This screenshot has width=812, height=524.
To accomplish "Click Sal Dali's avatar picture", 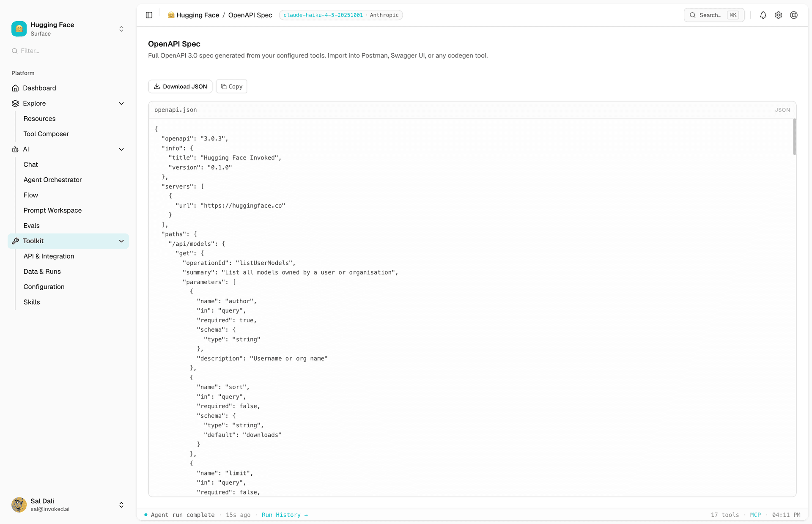I will click(x=19, y=505).
